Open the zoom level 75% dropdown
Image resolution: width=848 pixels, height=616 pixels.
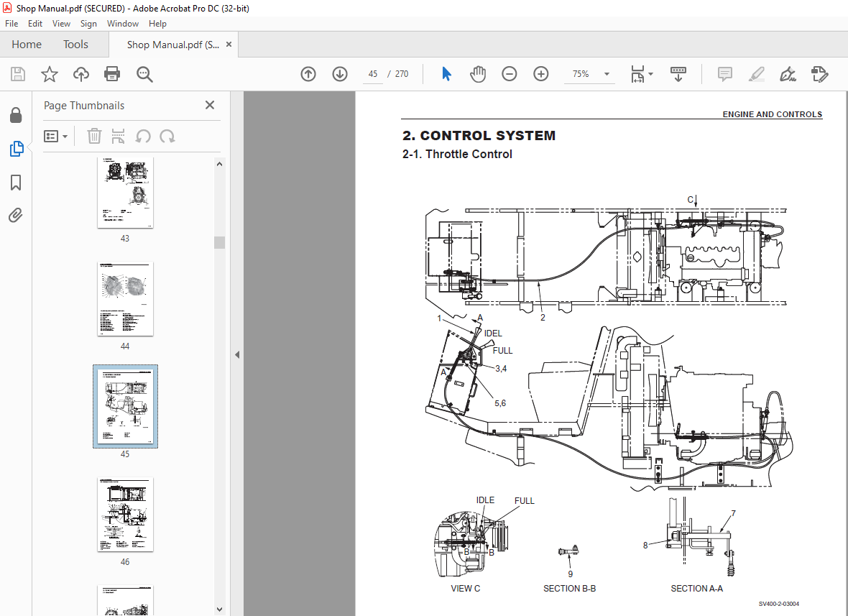pos(607,74)
